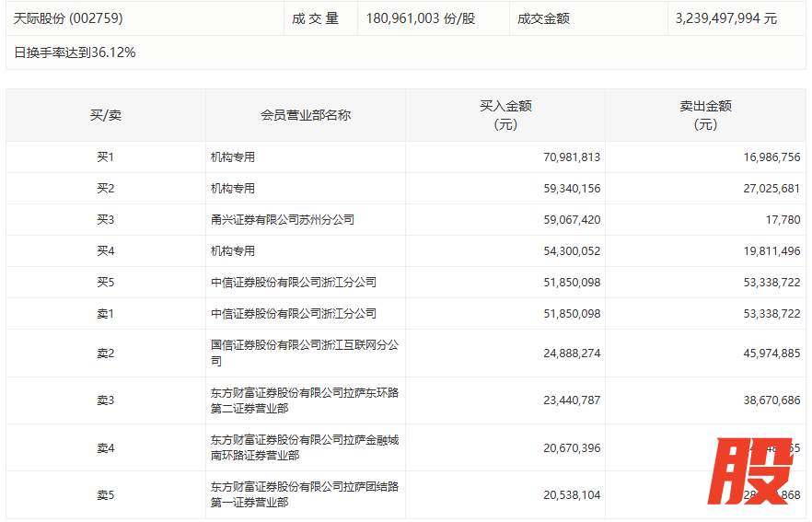
Task: Select the 成交金额 label cell
Action: pyautogui.click(x=543, y=18)
